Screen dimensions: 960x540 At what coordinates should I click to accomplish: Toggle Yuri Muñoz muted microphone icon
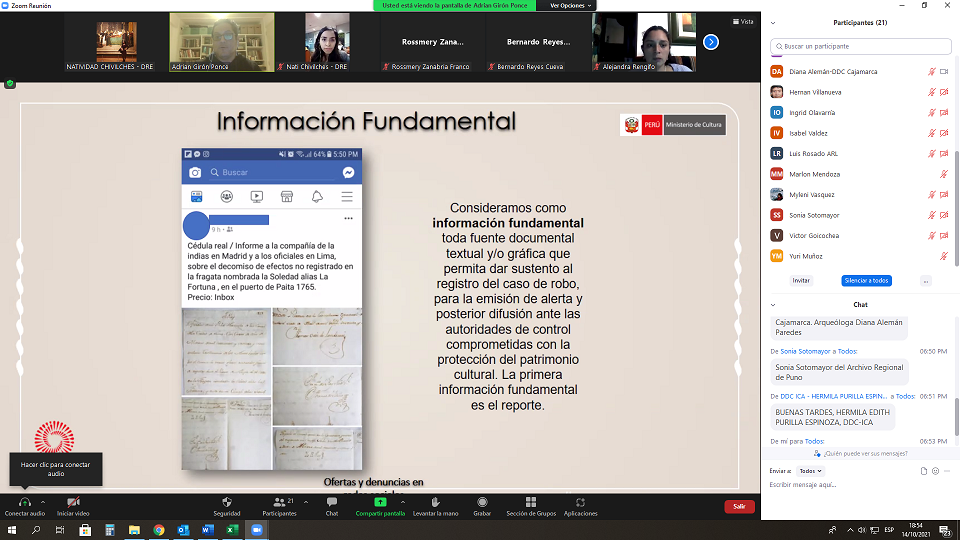coord(944,257)
